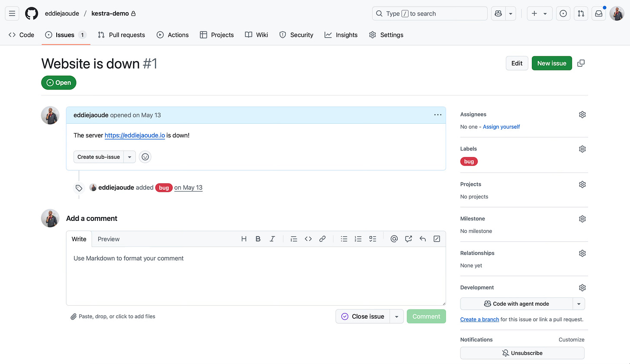Insert slash command from the toolbar
Image resolution: width=630 pixels, height=364 pixels.
[x=437, y=239]
